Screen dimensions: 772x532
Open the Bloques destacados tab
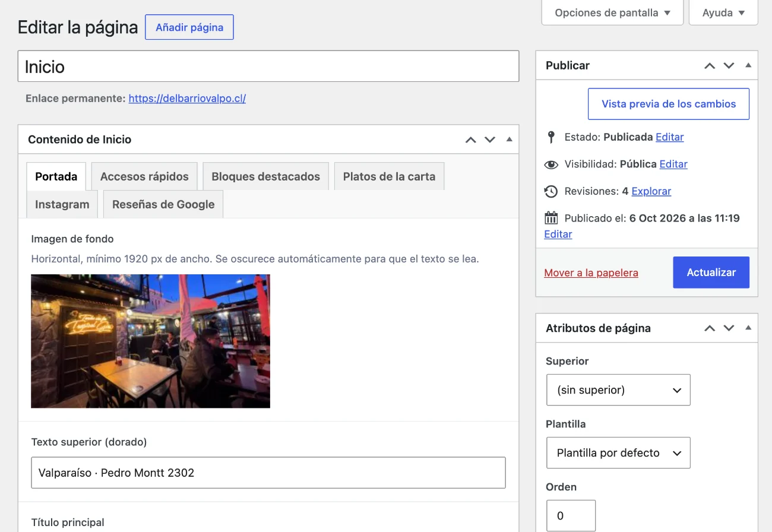point(266,176)
